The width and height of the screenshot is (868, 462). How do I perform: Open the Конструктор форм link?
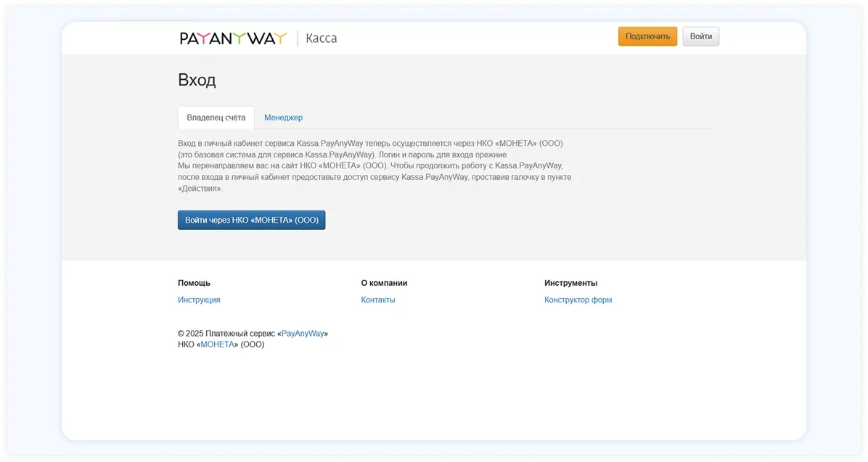tap(578, 300)
